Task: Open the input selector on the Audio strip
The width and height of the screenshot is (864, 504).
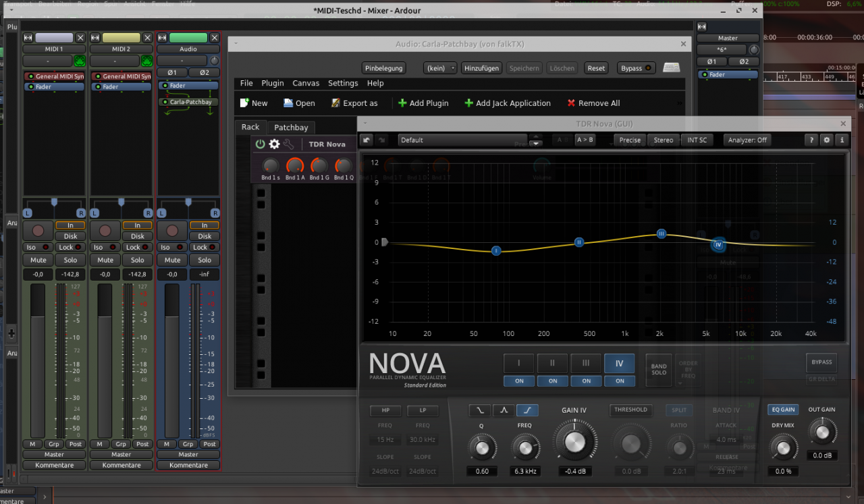Action: coord(182,61)
